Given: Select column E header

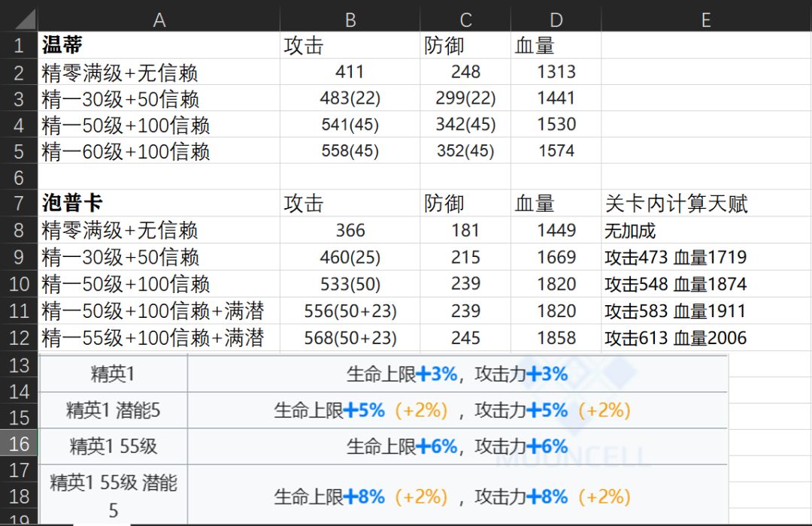Looking at the screenshot, I should click(x=706, y=20).
